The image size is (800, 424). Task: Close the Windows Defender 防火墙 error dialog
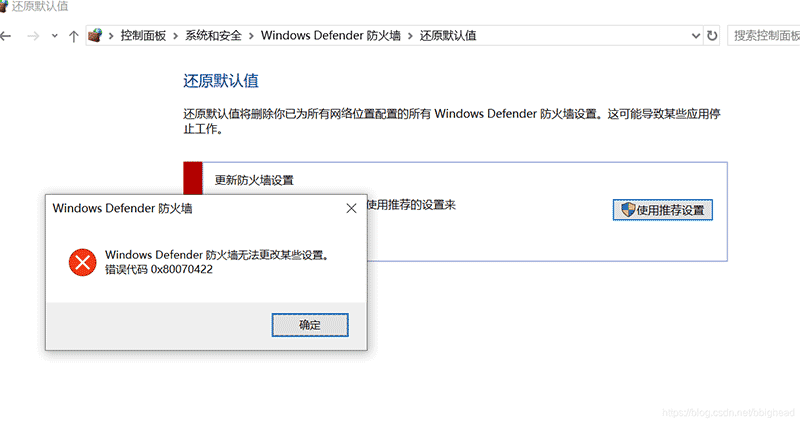pyautogui.click(x=351, y=208)
